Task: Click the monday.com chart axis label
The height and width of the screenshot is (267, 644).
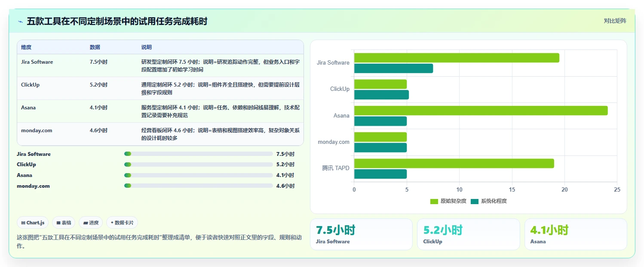Action: click(334, 142)
